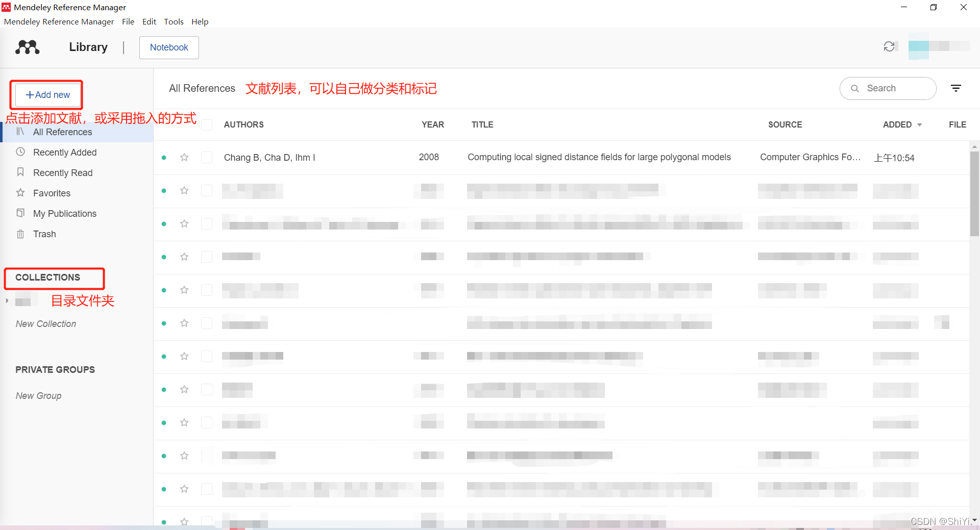
Task: Open the filter options icon
Action: [x=956, y=88]
